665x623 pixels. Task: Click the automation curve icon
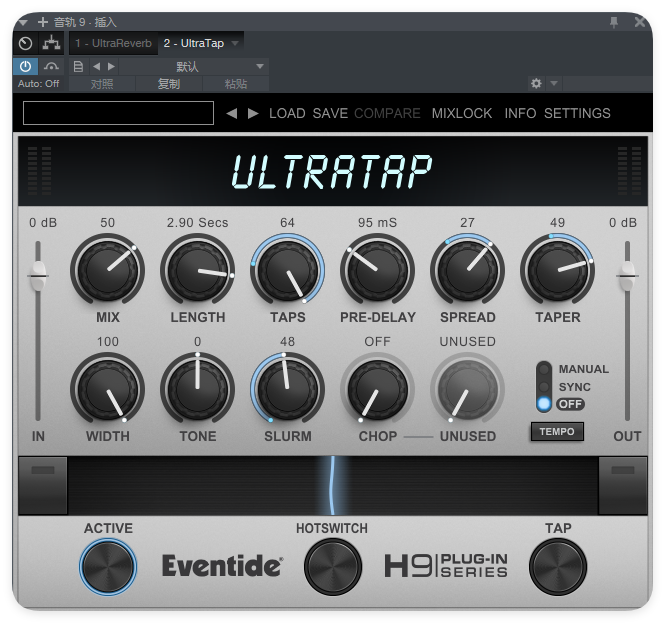(x=51, y=67)
